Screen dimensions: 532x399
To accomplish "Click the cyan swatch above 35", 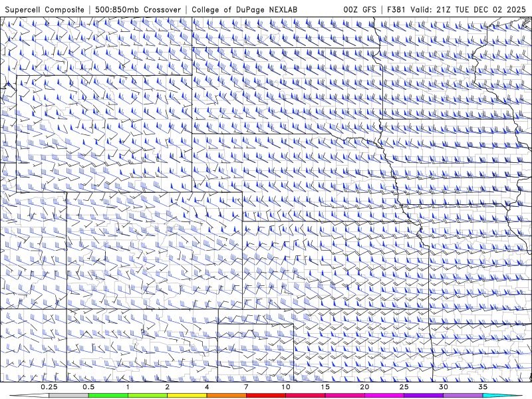I will coord(502,396).
